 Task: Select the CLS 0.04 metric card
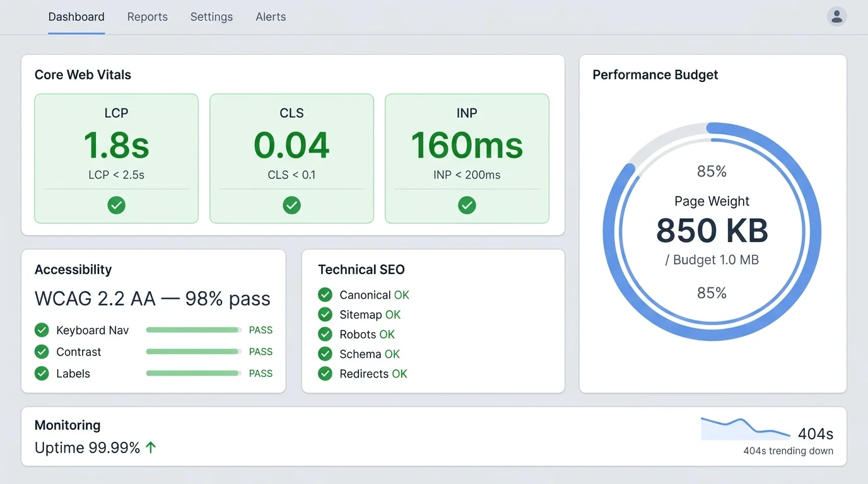291,159
